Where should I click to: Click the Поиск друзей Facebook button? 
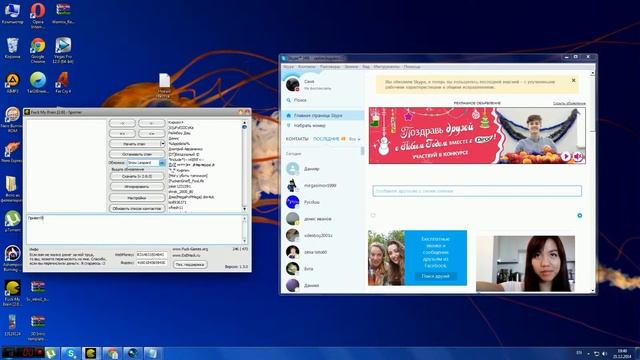(x=436, y=276)
